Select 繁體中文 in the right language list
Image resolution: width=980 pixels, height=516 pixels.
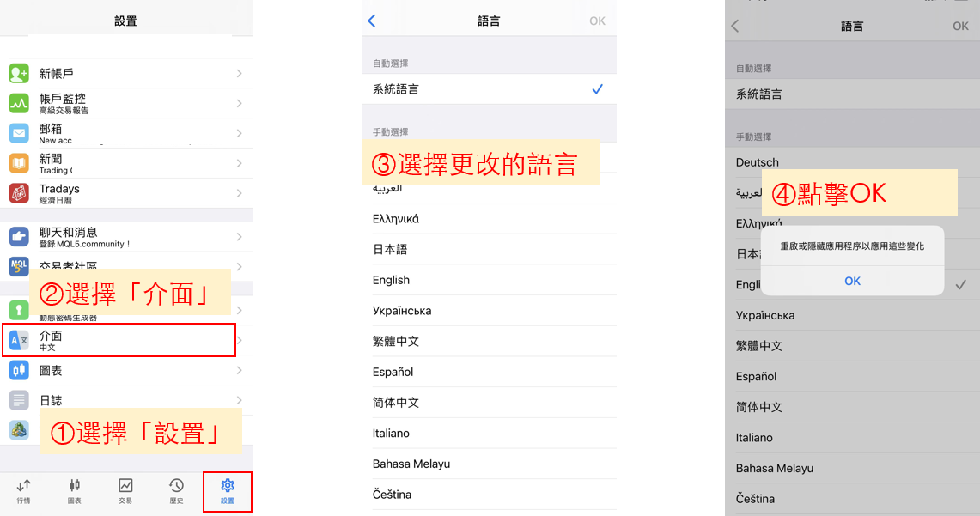coord(853,346)
